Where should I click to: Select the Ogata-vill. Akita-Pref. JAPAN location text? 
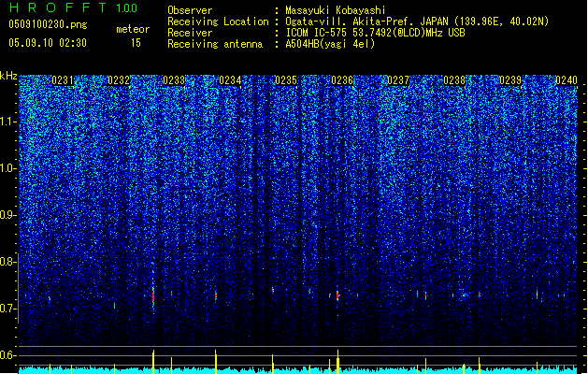coord(417,22)
